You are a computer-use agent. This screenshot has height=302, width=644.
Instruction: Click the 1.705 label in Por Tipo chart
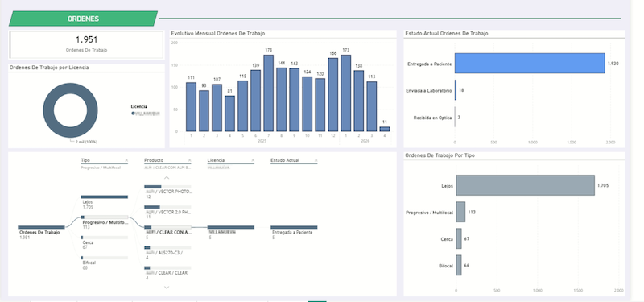click(x=603, y=185)
